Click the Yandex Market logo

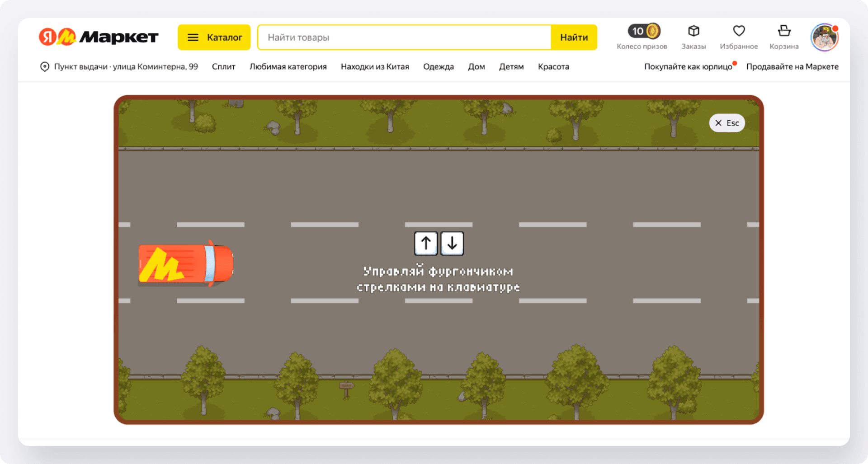click(x=99, y=37)
